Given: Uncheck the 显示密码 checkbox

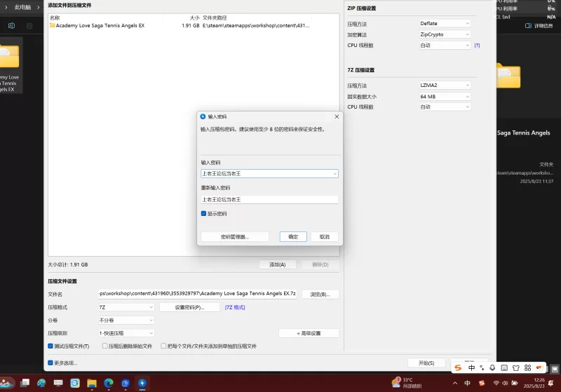Looking at the screenshot, I should [x=203, y=213].
